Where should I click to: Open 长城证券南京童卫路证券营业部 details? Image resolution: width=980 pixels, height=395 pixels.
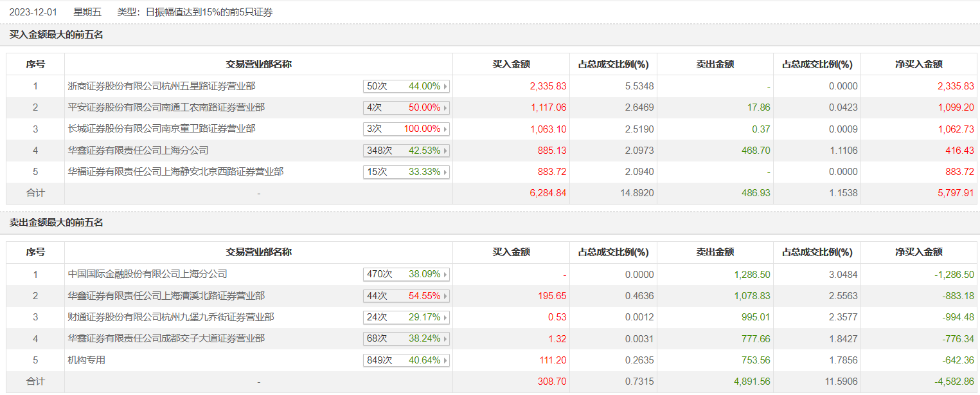(x=161, y=129)
